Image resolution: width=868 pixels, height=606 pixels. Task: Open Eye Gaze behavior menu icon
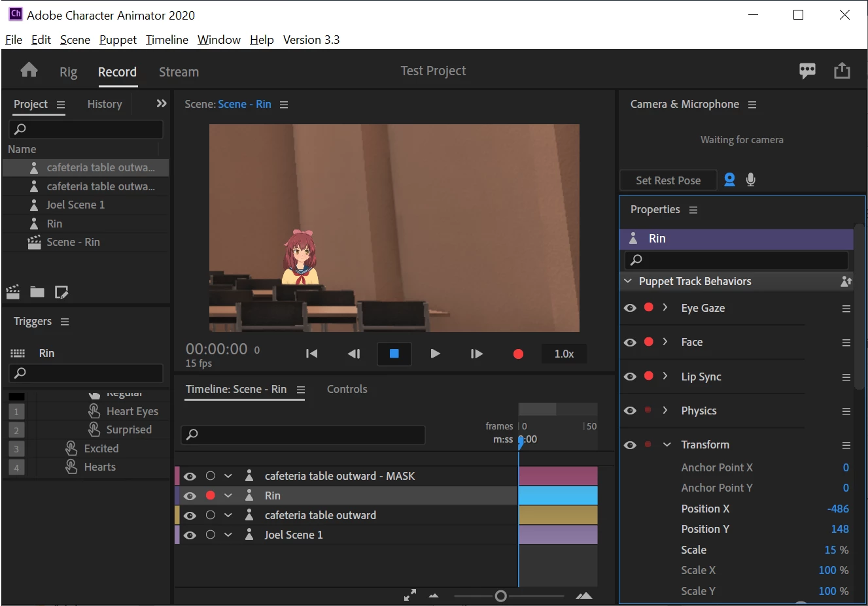[846, 309]
